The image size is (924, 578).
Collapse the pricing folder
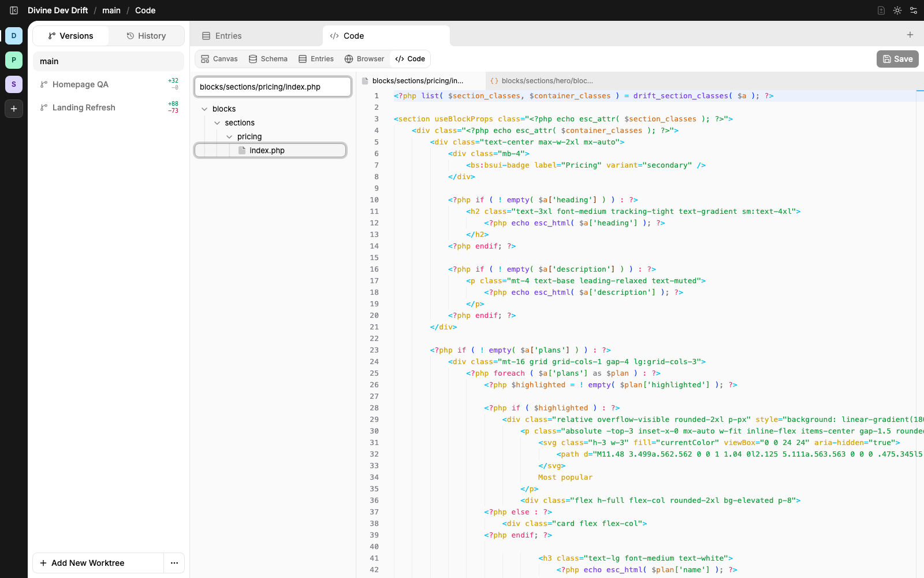(x=229, y=136)
